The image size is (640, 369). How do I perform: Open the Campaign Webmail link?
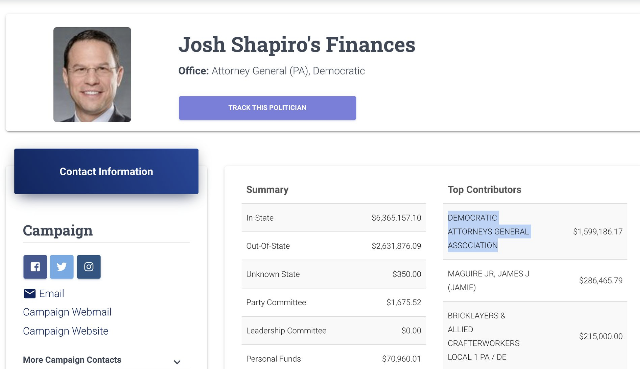tap(67, 312)
